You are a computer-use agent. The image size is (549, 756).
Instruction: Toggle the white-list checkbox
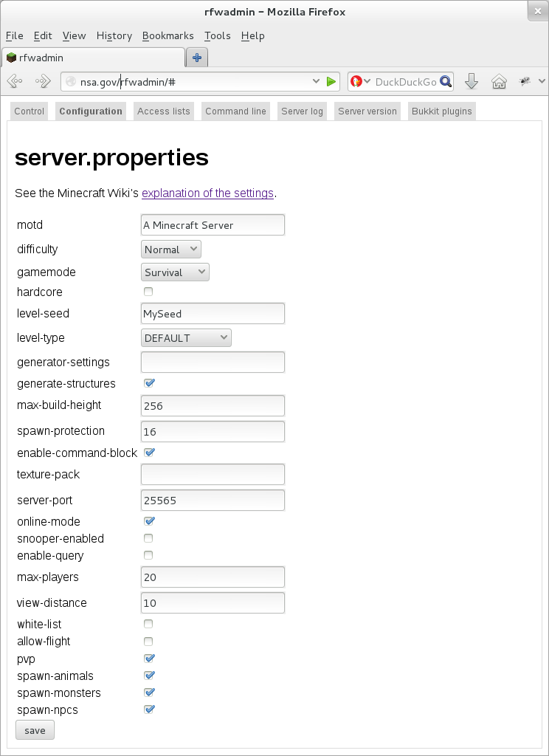[148, 625]
